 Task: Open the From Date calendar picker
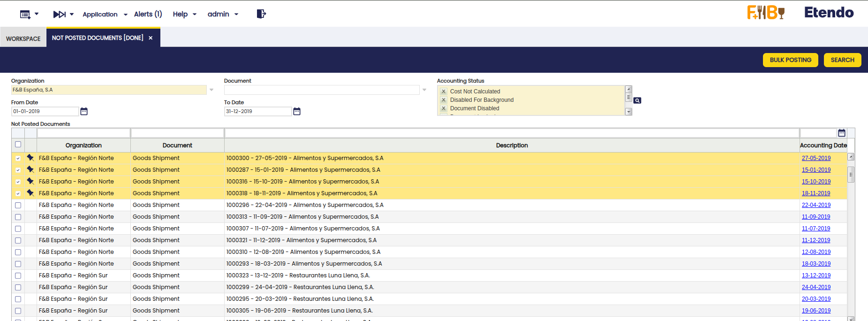tap(84, 111)
